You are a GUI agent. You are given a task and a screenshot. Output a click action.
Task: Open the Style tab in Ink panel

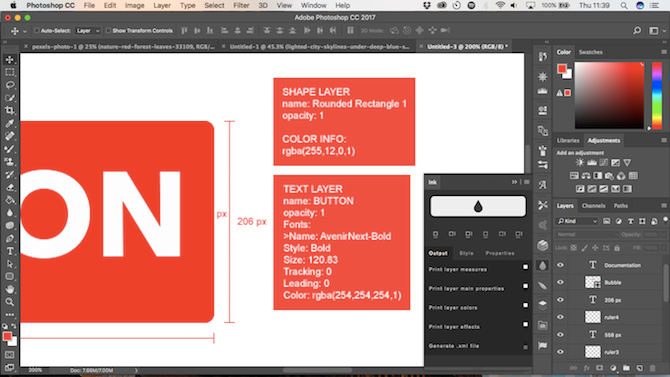(x=466, y=253)
